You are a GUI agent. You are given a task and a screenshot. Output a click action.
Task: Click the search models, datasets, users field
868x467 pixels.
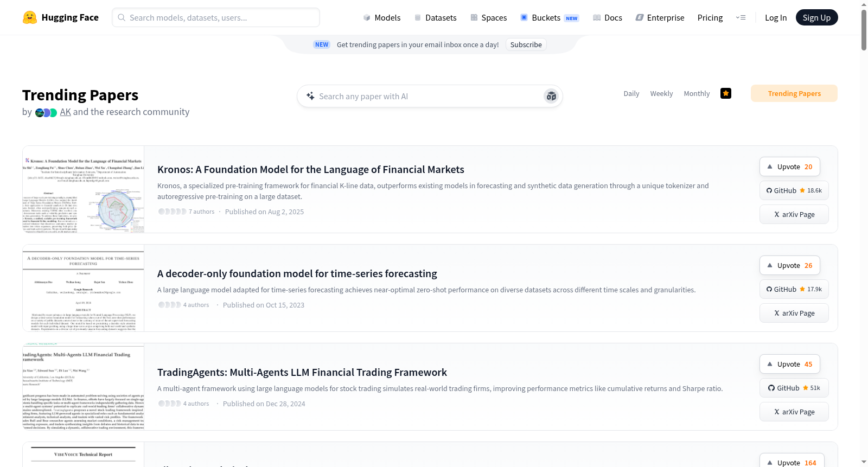coord(216,17)
